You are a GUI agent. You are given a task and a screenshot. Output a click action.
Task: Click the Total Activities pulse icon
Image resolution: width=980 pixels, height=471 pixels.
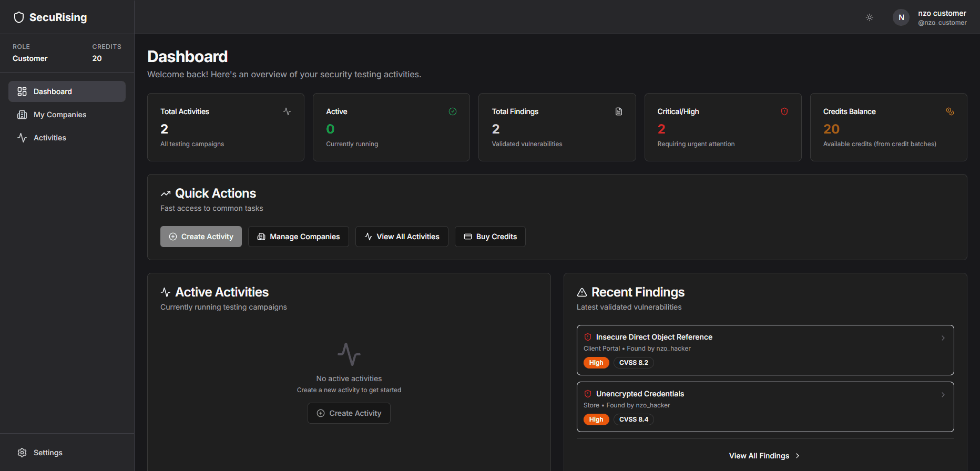pyautogui.click(x=287, y=111)
